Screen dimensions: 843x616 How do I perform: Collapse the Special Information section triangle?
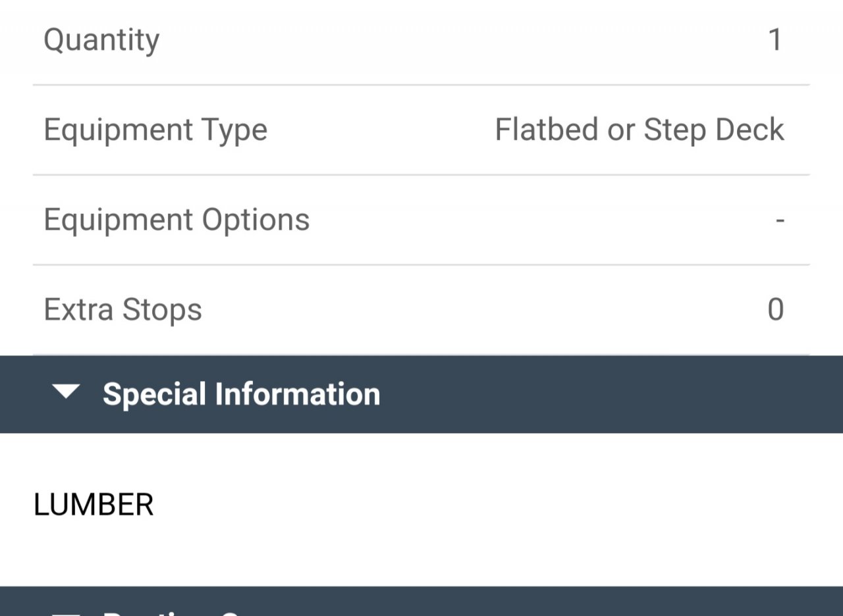[66, 393]
